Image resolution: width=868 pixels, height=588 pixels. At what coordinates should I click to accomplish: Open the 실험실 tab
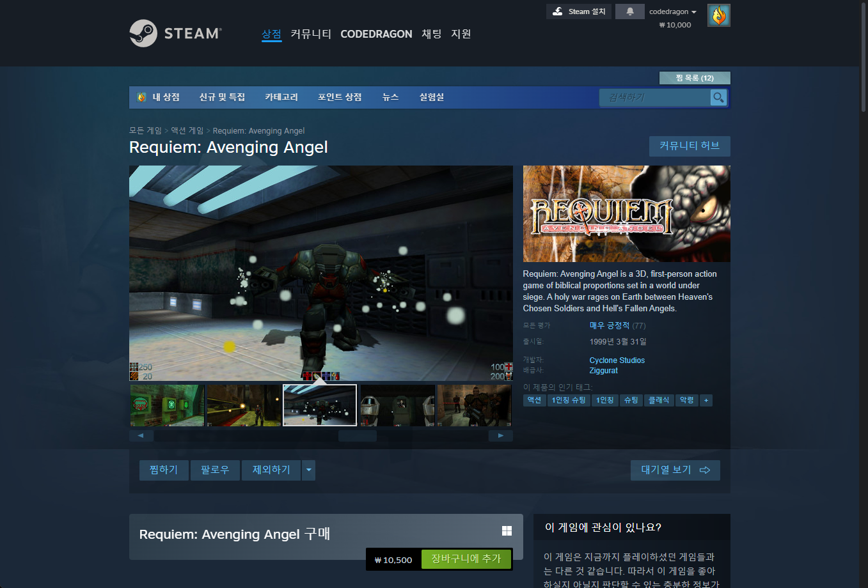[432, 97]
